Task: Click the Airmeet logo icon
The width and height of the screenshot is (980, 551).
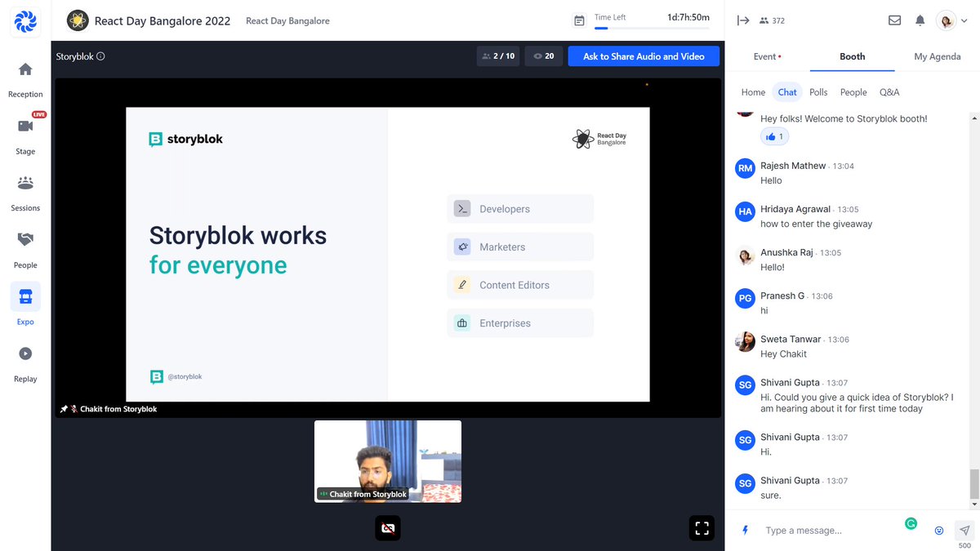Action: click(25, 20)
